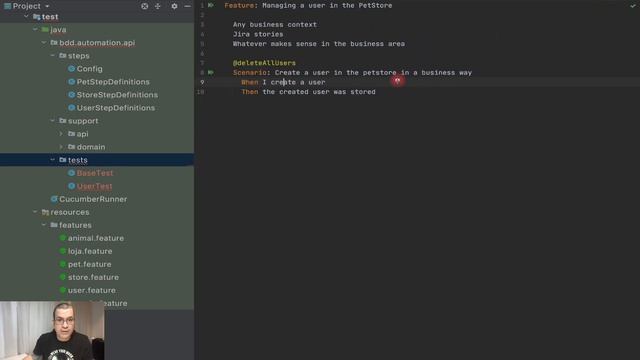Collapse the bdd.automation.api package
This screenshot has width=640, height=360.
44,43
